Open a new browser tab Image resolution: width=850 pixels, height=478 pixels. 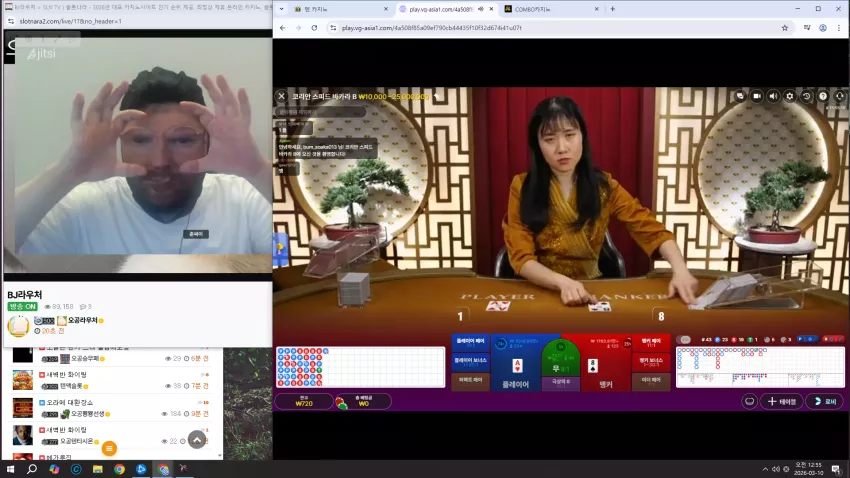pos(613,9)
